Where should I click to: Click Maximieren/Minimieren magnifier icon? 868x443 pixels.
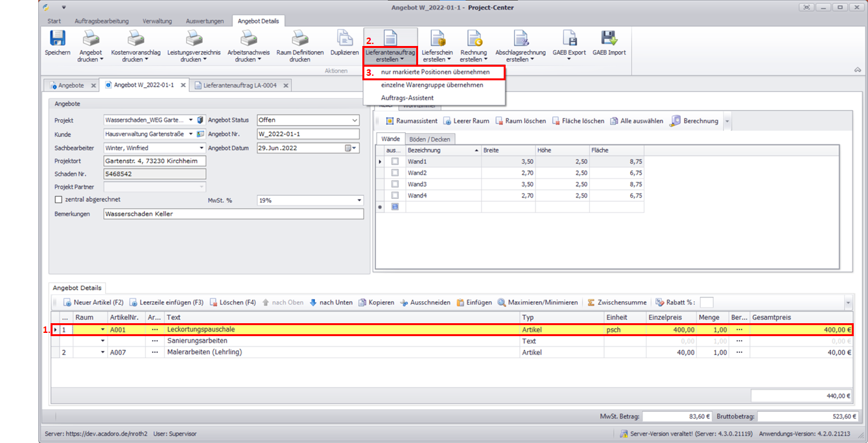502,302
